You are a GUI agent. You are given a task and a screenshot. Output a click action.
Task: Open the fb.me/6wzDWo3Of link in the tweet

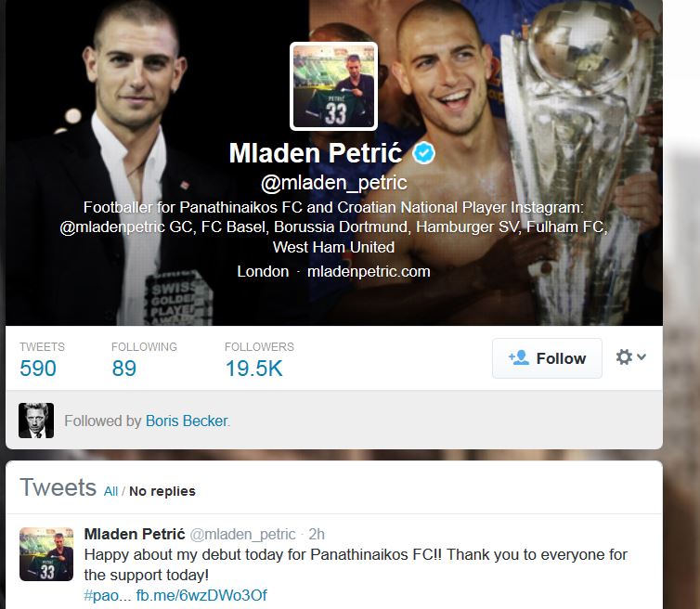click(201, 595)
